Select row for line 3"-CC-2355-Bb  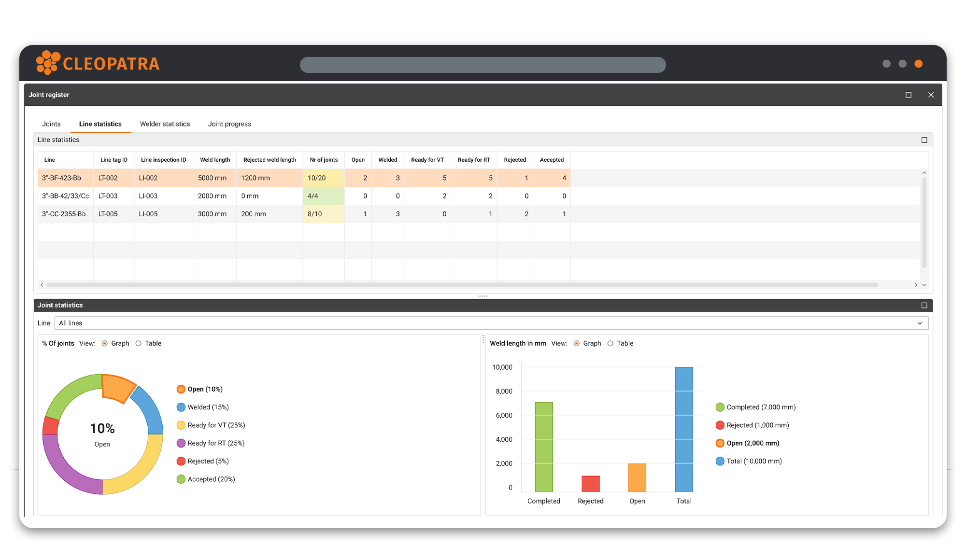(x=64, y=214)
